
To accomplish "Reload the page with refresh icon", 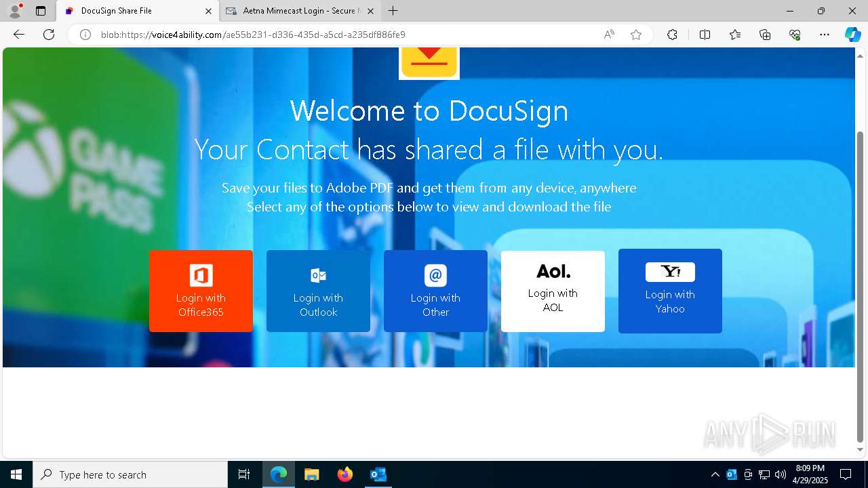I will click(x=49, y=35).
